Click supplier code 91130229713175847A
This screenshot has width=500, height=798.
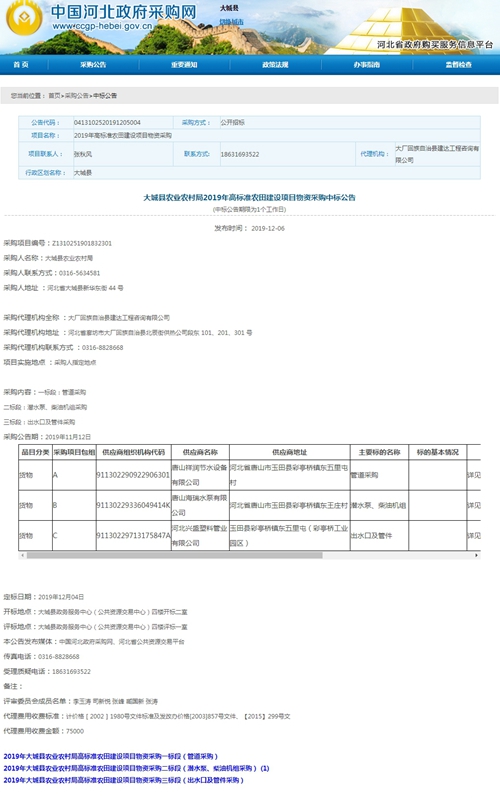click(133, 535)
